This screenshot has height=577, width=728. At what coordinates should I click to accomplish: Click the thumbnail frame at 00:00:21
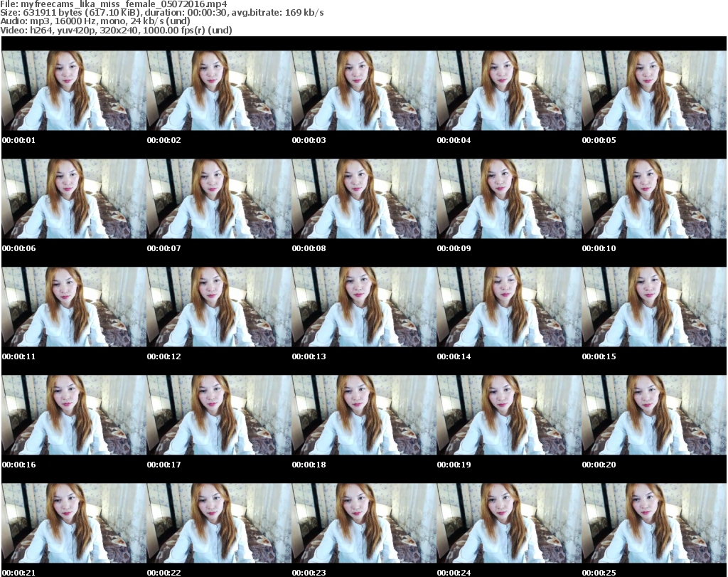(x=74, y=523)
